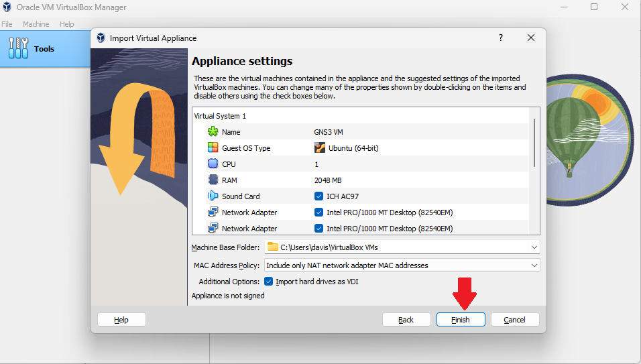Toggle the first Intel PRO/1000 MT Desktop checkbox

[319, 213]
